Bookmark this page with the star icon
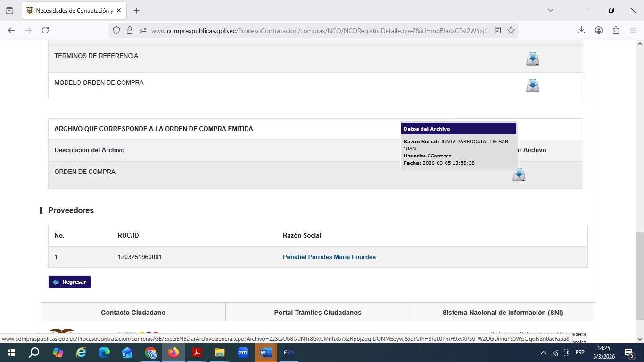 (x=511, y=30)
